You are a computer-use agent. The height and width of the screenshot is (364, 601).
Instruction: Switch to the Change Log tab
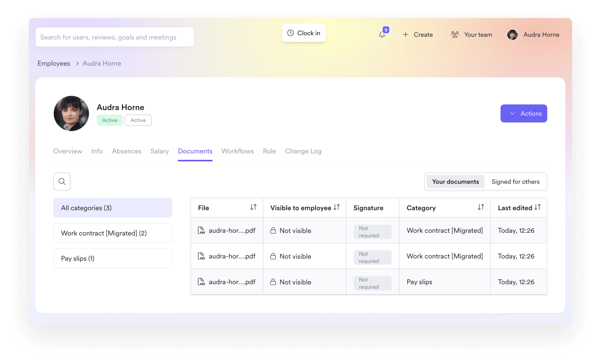[303, 151]
